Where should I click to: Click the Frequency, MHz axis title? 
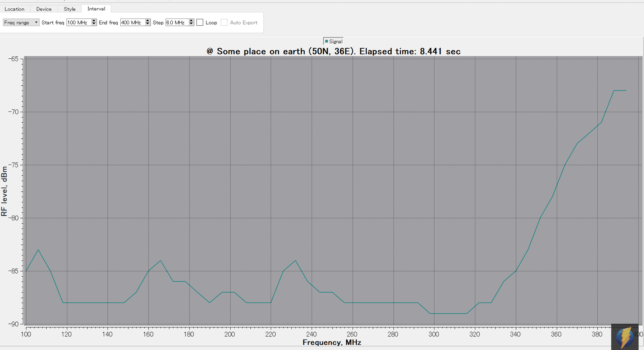click(x=332, y=342)
